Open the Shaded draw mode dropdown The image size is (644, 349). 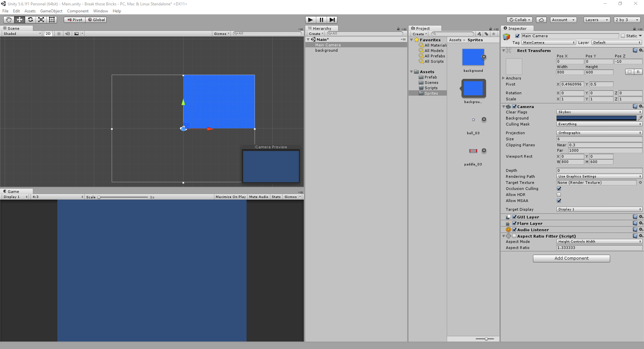(x=22, y=34)
